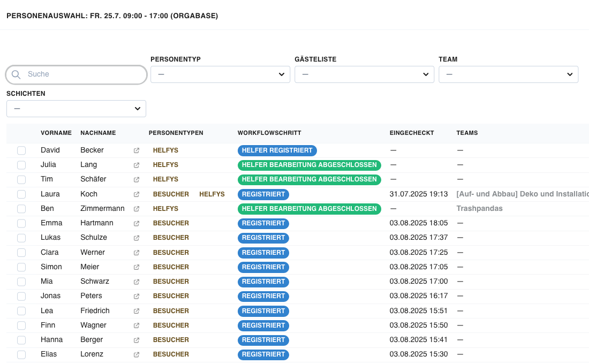Click the Besucher tag in Laura Koch's row
Screen dimensions: 589x364
(x=171, y=194)
